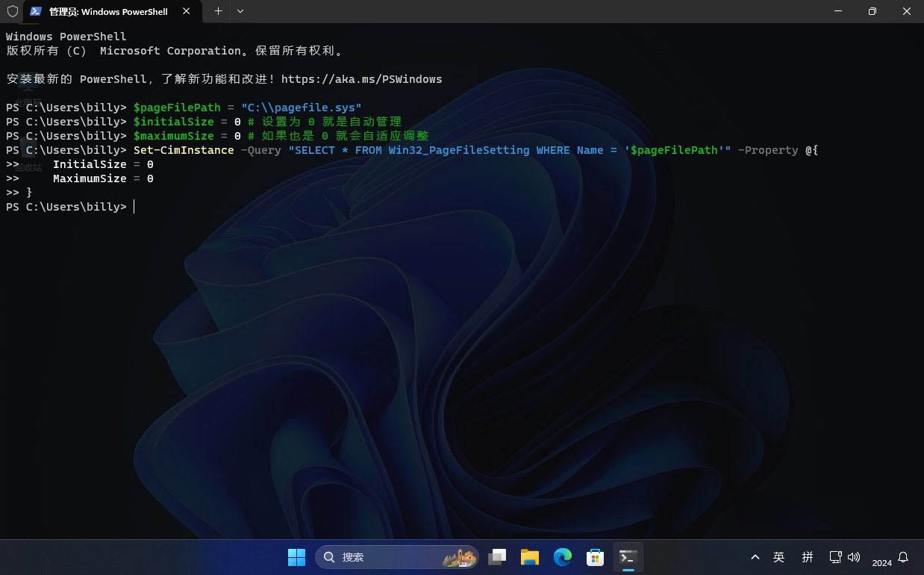The image size is (924, 575).
Task: Open Microsoft Store from the taskbar
Action: click(x=595, y=557)
